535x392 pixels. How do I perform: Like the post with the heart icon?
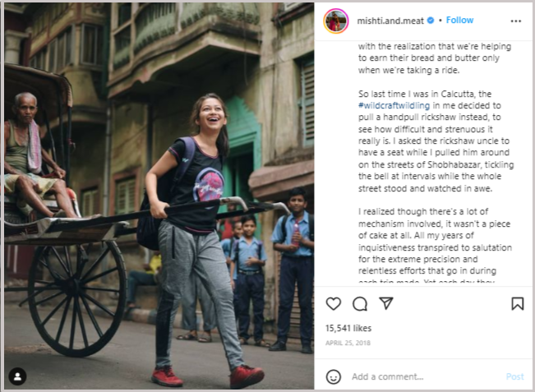[x=334, y=303]
